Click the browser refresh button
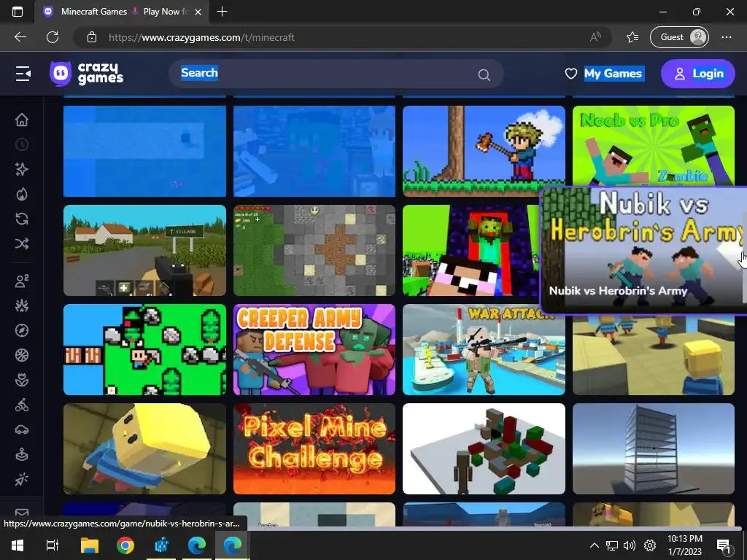The height and width of the screenshot is (560, 747). coord(53,37)
